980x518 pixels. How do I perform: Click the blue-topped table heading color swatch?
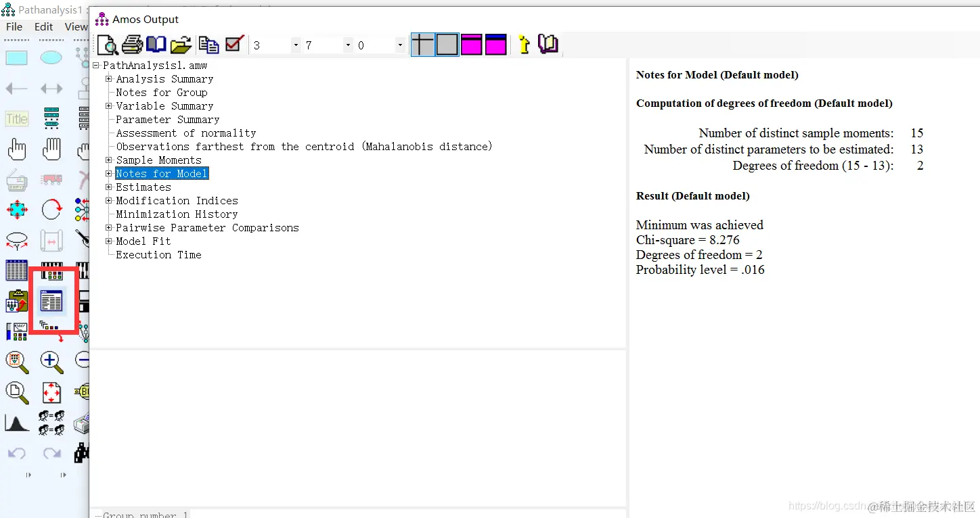click(x=496, y=45)
